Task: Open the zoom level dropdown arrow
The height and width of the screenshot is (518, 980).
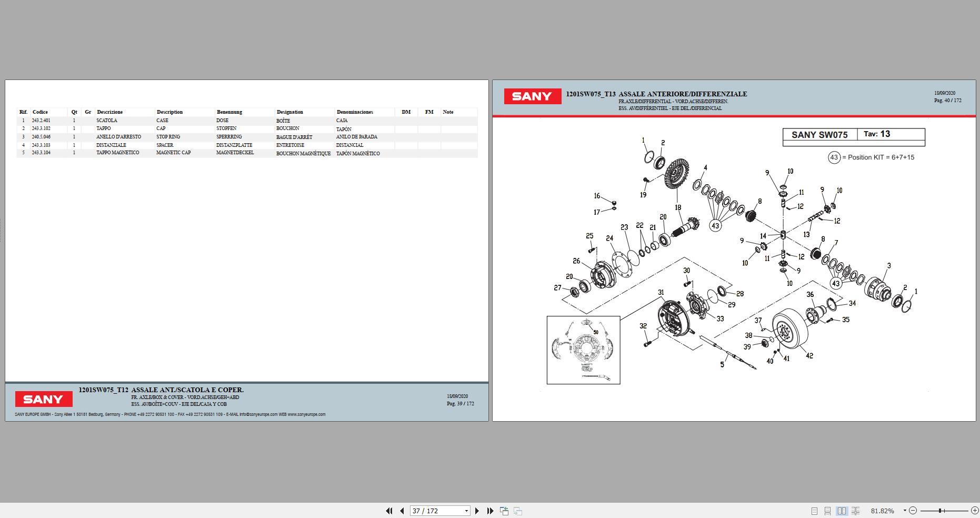Action: tap(905, 511)
